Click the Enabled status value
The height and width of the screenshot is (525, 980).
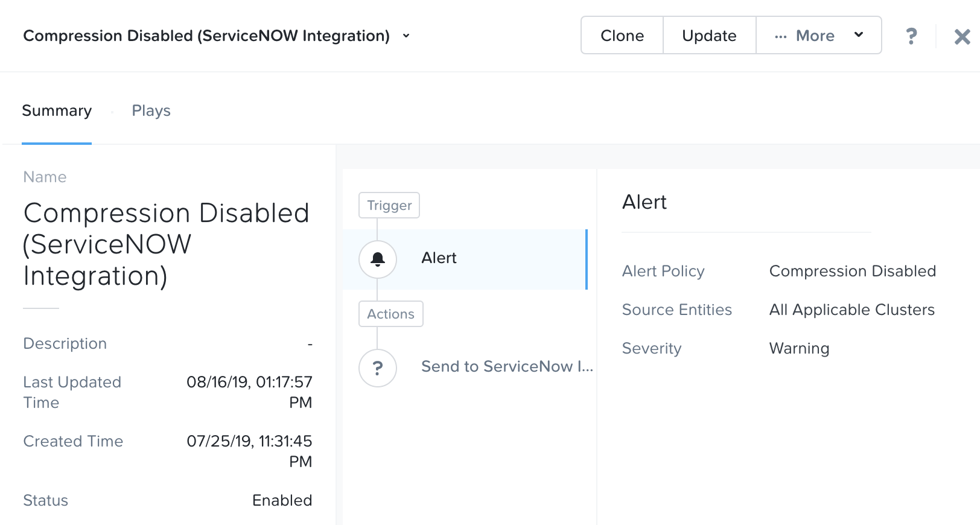(282, 500)
